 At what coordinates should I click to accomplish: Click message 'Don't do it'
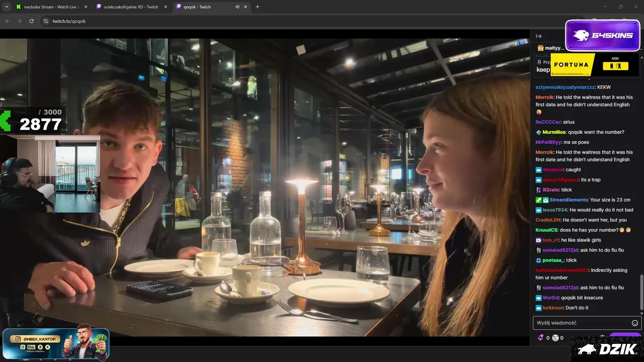point(577,308)
